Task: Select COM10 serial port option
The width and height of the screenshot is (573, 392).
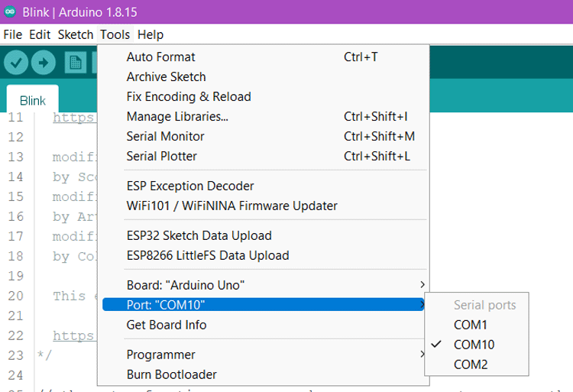Action: point(474,345)
